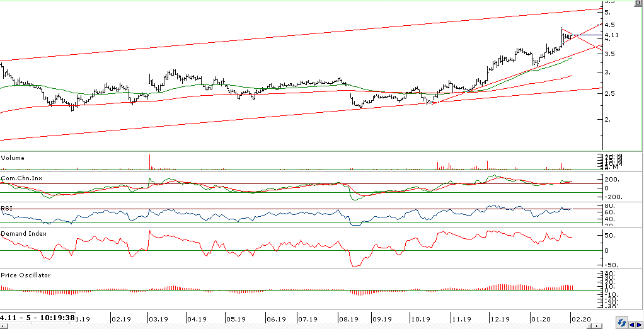644x329 pixels.
Task: Click the 50. label on the Demand Index scale
Action: pos(609,236)
